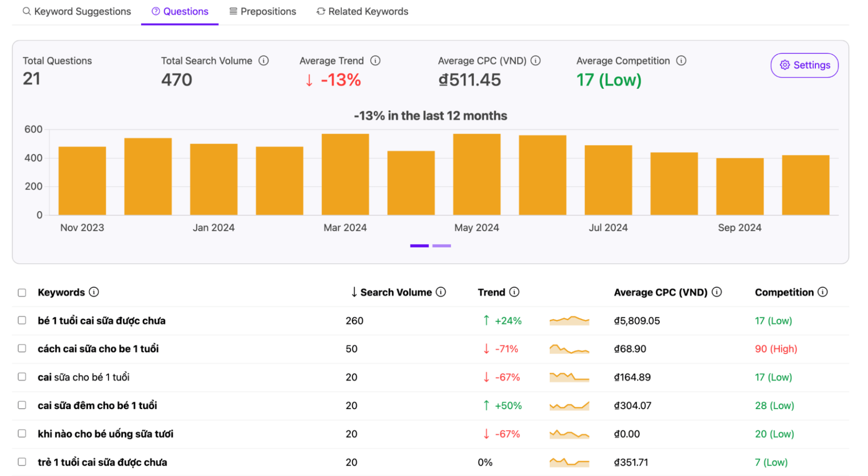Open the Prepositions tab
This screenshot has height=476, width=868.
263,11
